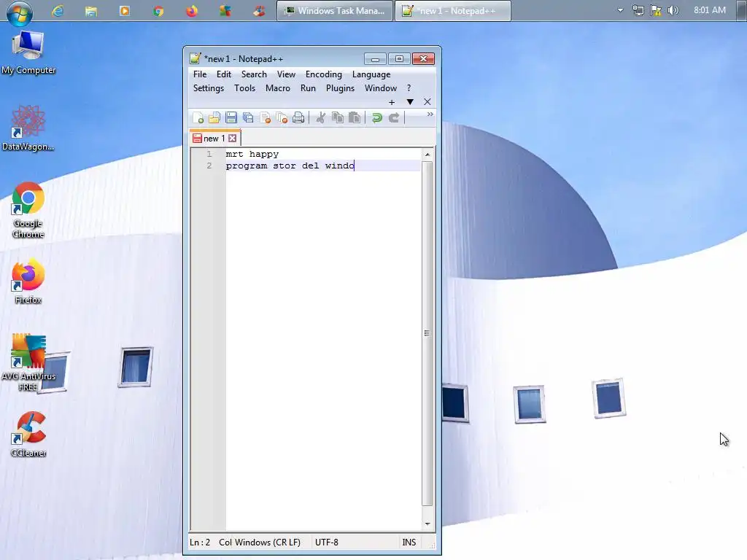Image resolution: width=747 pixels, height=560 pixels.
Task: Click line 1 text 'mrt happy'
Action: pyautogui.click(x=252, y=155)
